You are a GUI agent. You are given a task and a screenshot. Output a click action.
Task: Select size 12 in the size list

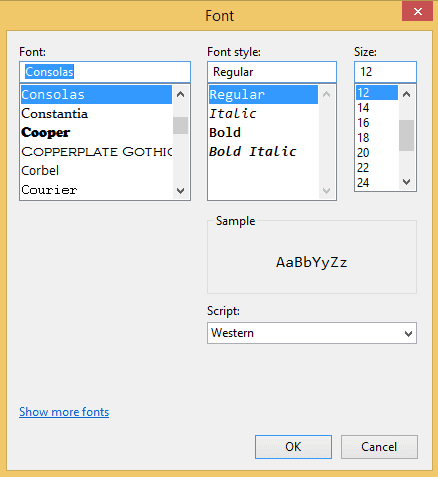click(x=377, y=93)
